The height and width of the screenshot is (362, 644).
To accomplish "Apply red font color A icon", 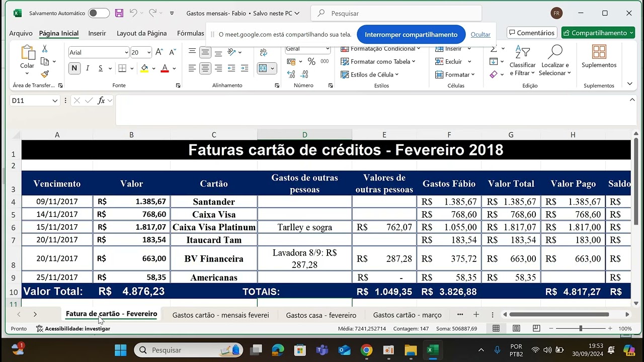I will coord(165,68).
